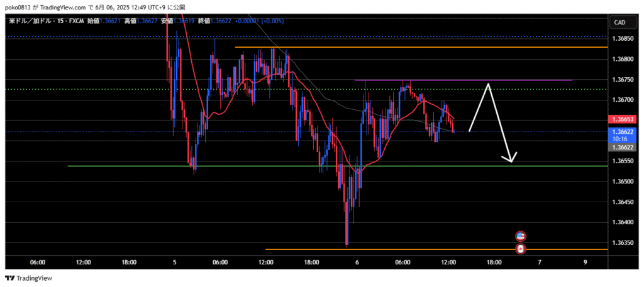Select the white down-arrow head drawing
This screenshot has height=287, width=644.
[512, 158]
